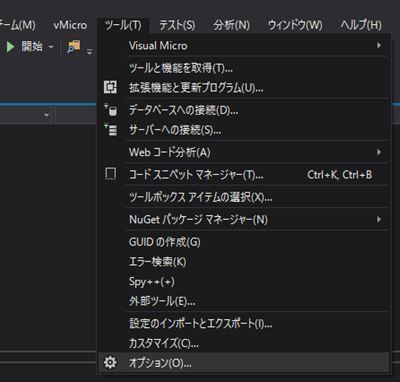Click the server connection icon
The height and width of the screenshot is (382, 400).
[x=111, y=130]
